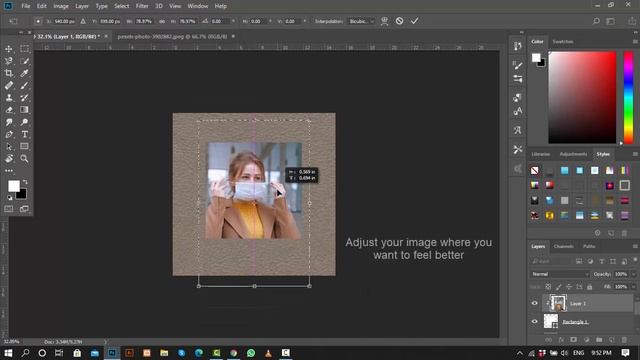640x360 pixels.
Task: Select the Dodge tool
Action: (x=24, y=122)
